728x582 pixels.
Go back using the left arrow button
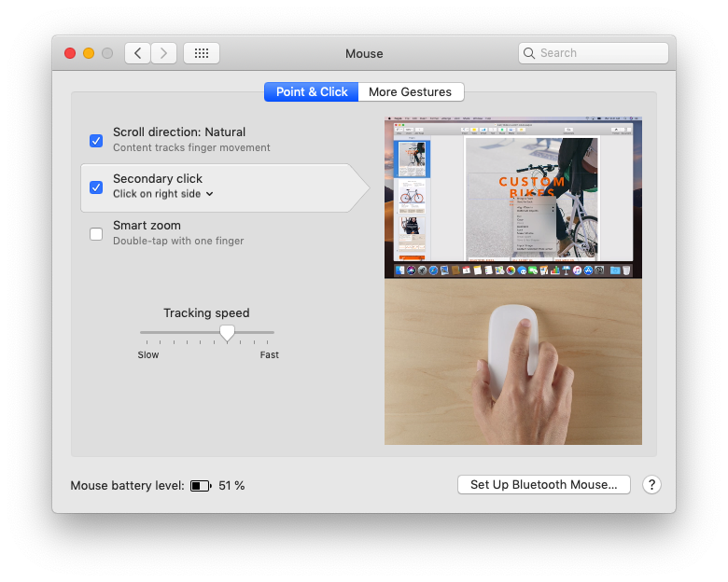[138, 53]
